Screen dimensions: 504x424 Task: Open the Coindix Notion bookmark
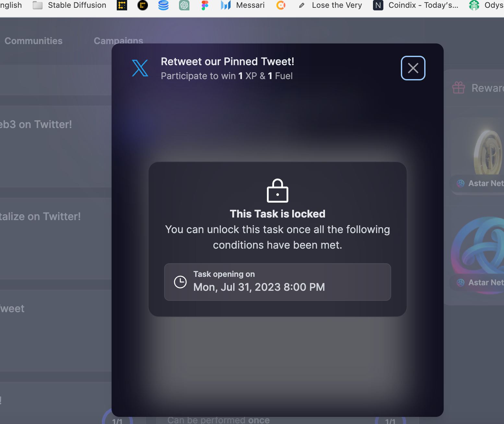pos(416,5)
